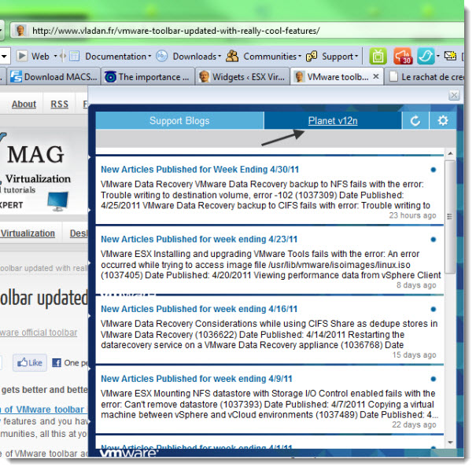Viewport: 476px width, 470px height.
Task: Click the new mail envelope icon
Action: [450, 56]
